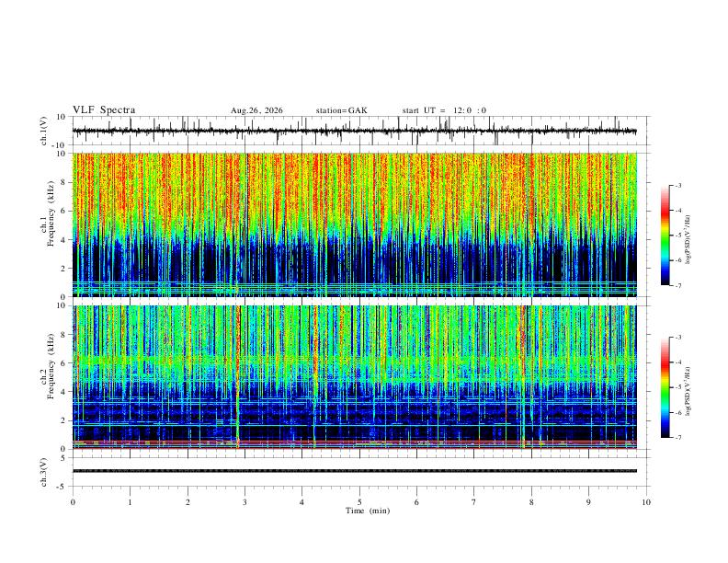
Task: Click the "ch.3(V)" axis label
Action: (44, 472)
